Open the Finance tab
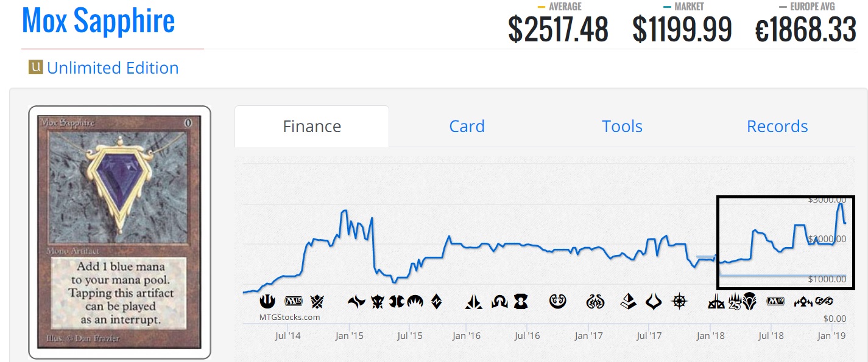 (312, 127)
